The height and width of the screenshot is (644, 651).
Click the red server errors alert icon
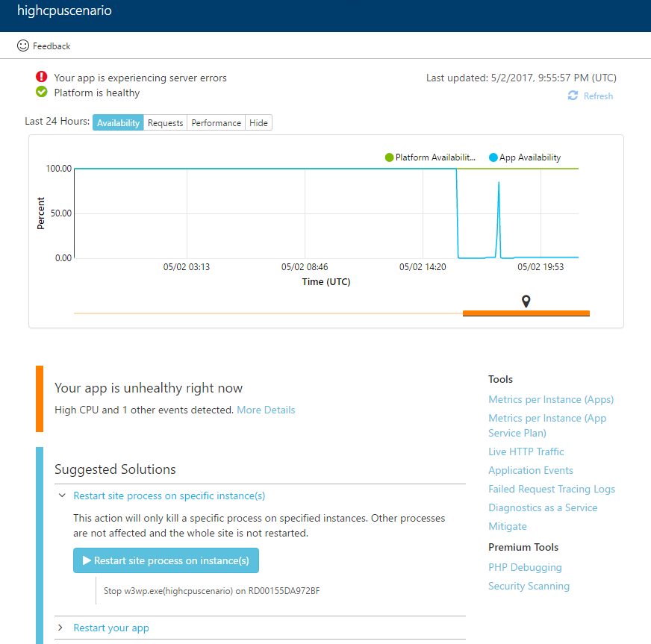(x=42, y=77)
